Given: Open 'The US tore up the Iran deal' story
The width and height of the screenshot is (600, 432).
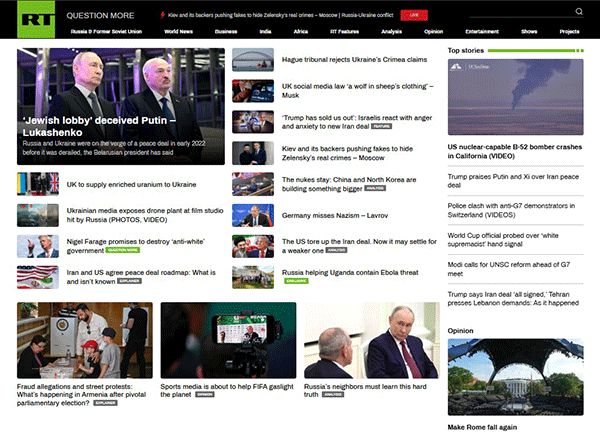Looking at the screenshot, I should click(x=359, y=246).
